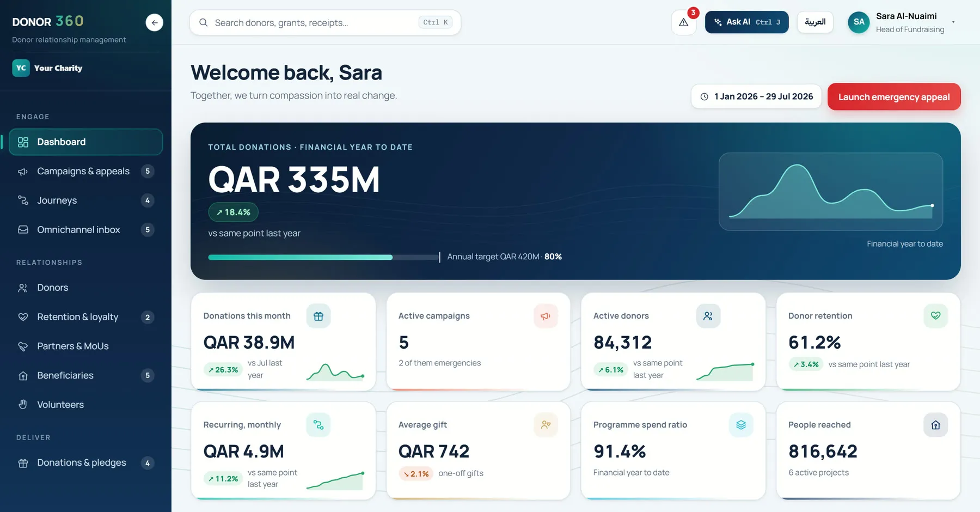Click the Dashboard grid icon in the sidebar
Viewport: 980px width, 512px height.
tap(23, 142)
